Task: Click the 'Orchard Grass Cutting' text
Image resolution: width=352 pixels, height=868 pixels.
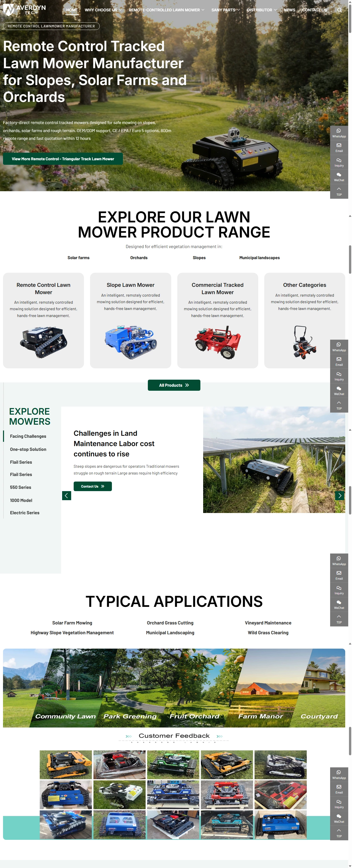Action: [170, 623]
